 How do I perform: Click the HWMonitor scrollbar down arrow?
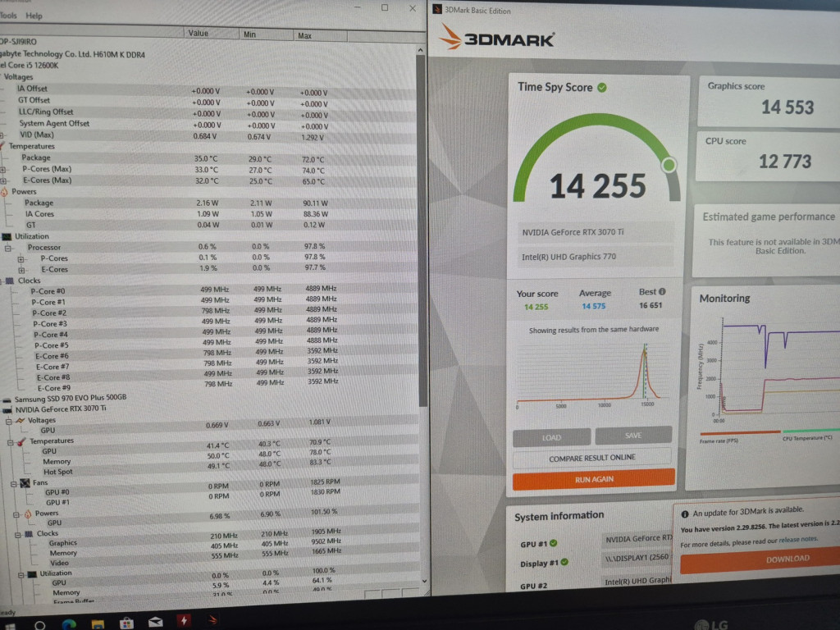pos(424,581)
